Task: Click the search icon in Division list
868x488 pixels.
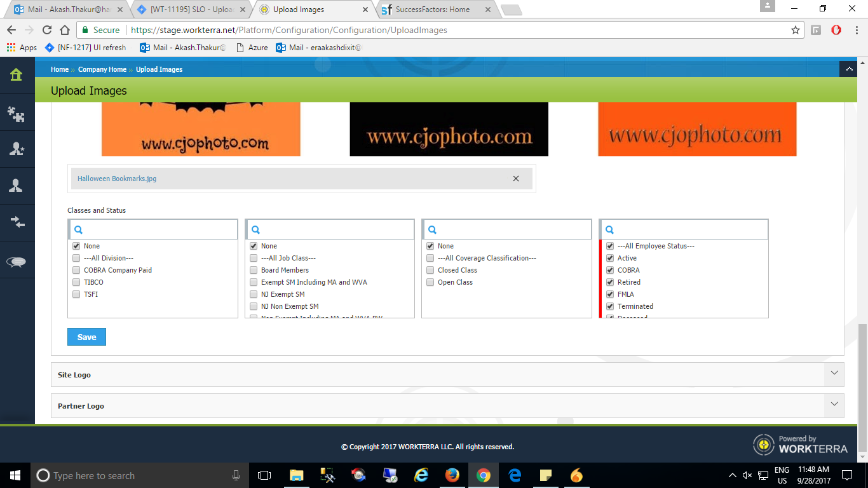Action: tap(79, 230)
